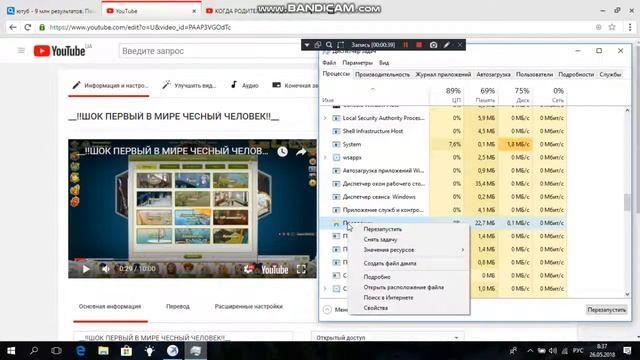Open Task View on taskbar

[56, 351]
